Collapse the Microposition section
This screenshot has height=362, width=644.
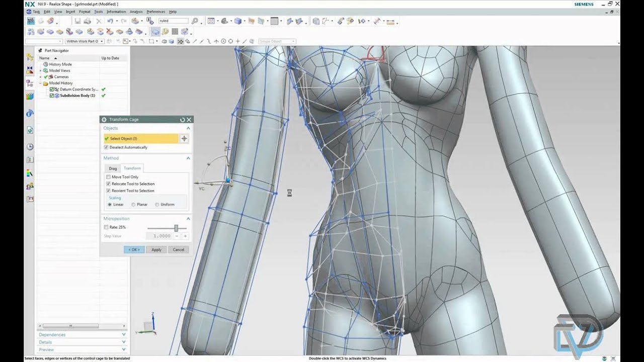click(x=188, y=219)
